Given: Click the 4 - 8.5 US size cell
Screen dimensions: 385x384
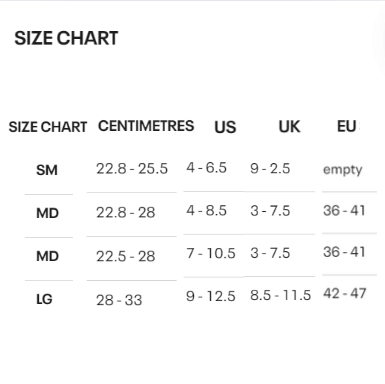Looking at the screenshot, I should click(206, 211).
